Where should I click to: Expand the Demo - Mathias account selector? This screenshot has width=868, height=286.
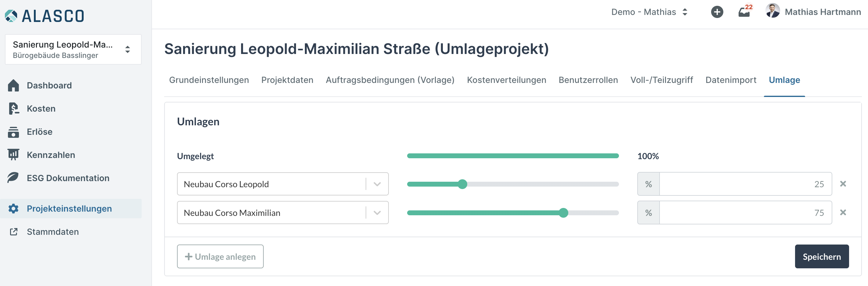tap(649, 12)
